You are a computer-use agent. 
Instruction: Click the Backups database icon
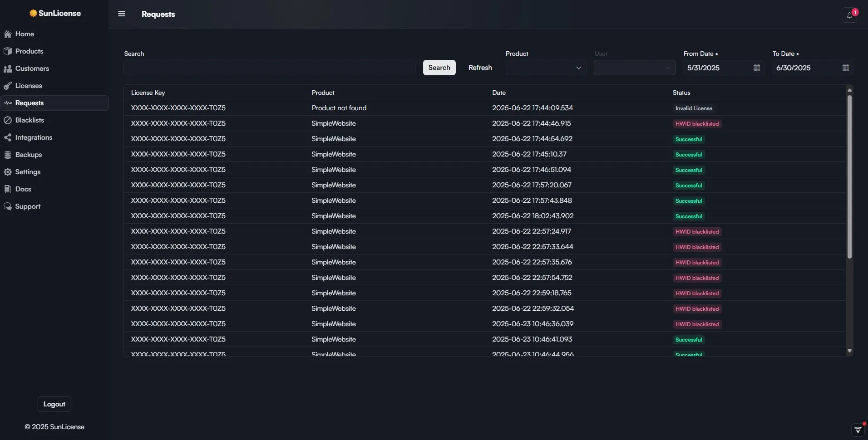pyautogui.click(x=8, y=155)
